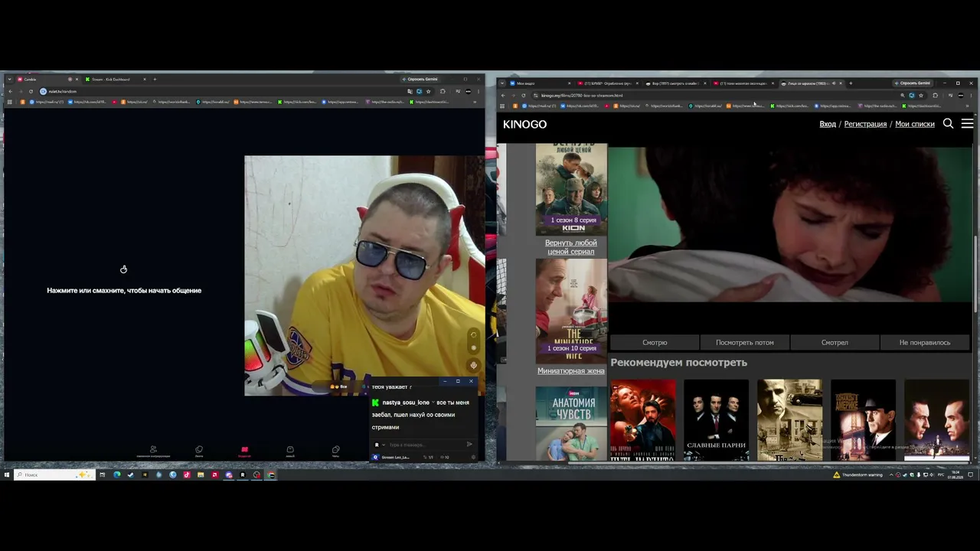This screenshot has height=551, width=980.
Task: Open the users icon in bottom nav
Action: pos(153,450)
